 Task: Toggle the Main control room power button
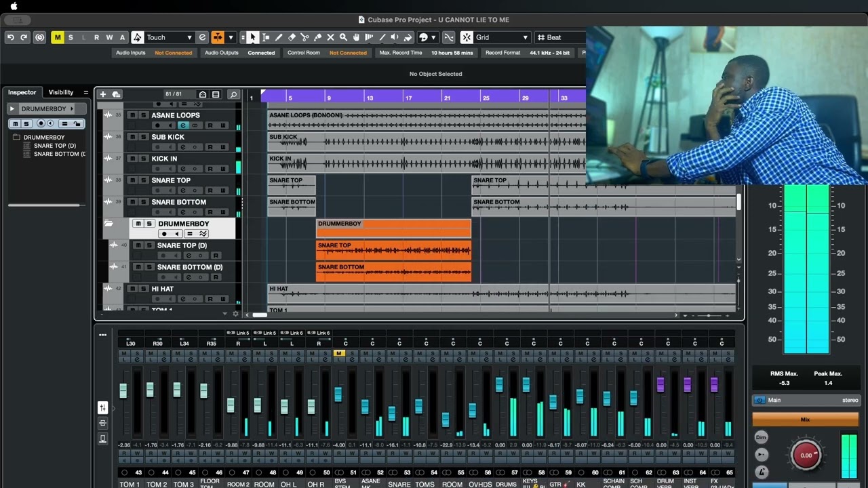pos(759,400)
